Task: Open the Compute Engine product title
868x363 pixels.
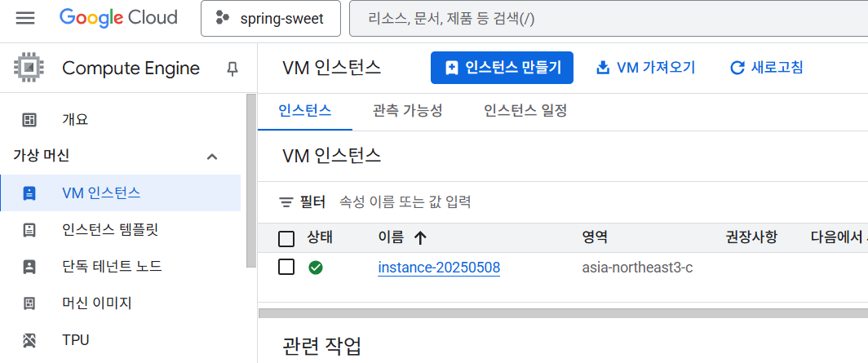Action: (x=131, y=69)
